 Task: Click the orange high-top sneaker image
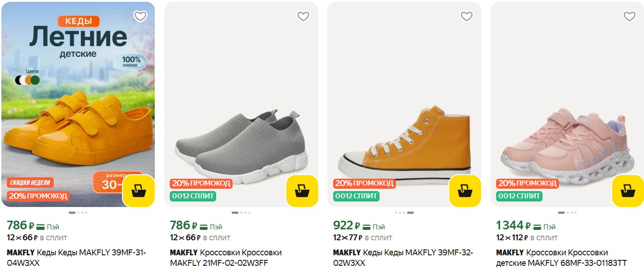point(404,141)
